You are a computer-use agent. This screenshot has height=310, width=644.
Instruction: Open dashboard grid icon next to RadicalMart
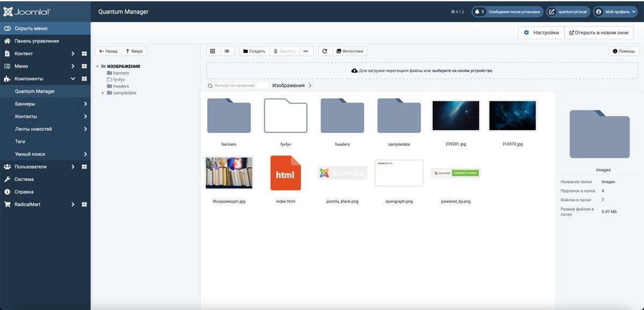pyautogui.click(x=84, y=204)
